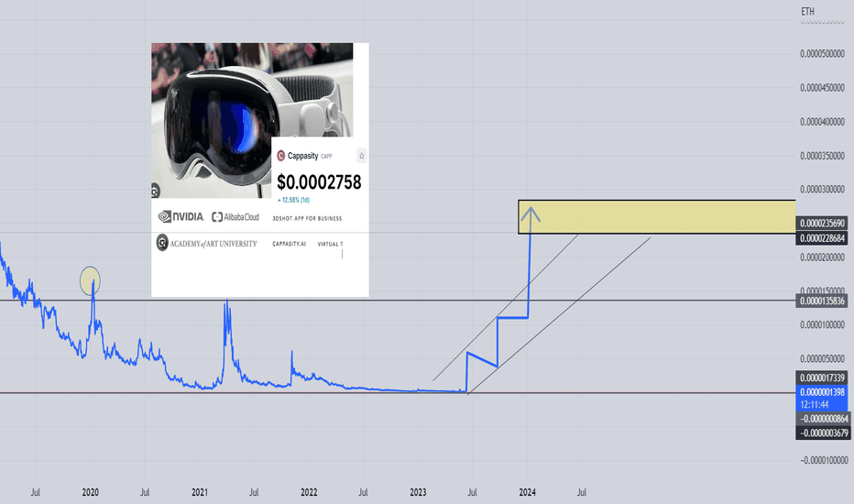Click the 0.0000450000 price axis label

823,88
